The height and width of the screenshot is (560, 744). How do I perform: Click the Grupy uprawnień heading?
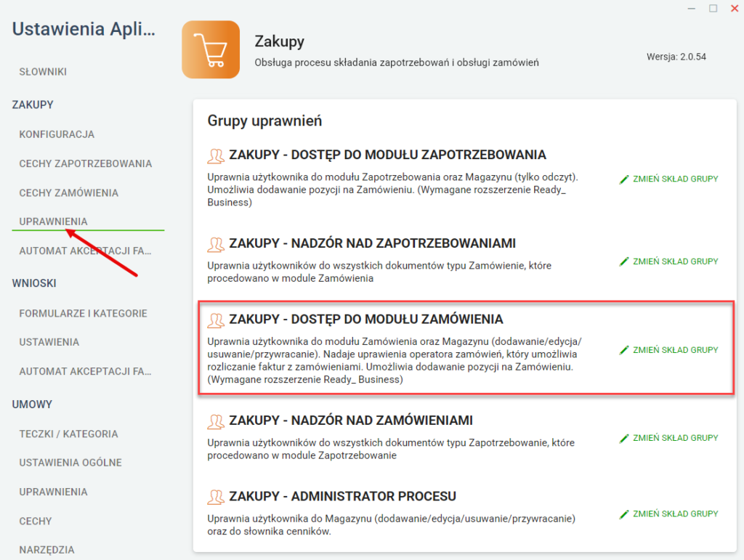tap(264, 121)
